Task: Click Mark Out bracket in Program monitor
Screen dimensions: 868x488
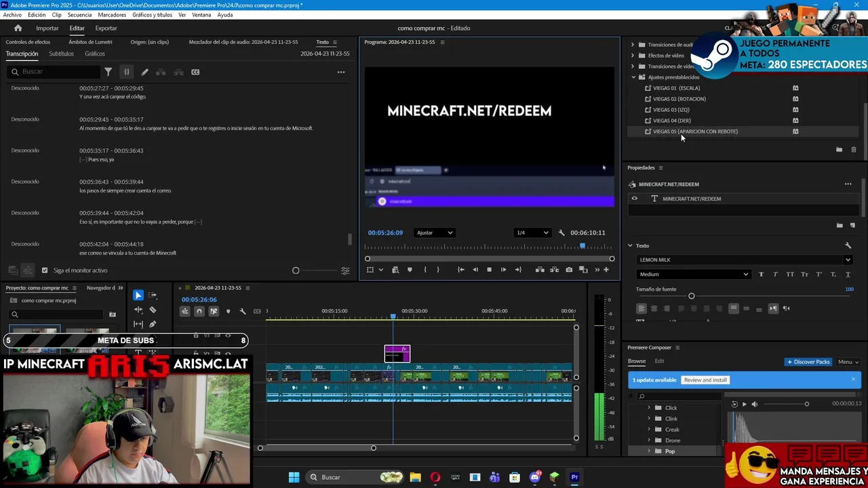Action: (438, 270)
